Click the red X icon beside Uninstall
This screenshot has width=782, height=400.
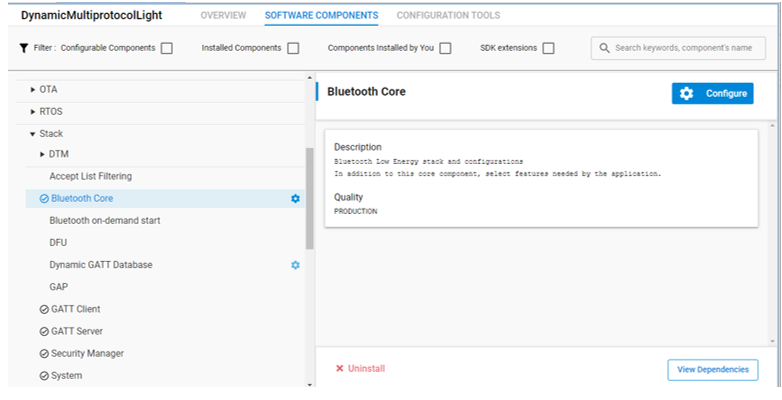pyautogui.click(x=340, y=369)
